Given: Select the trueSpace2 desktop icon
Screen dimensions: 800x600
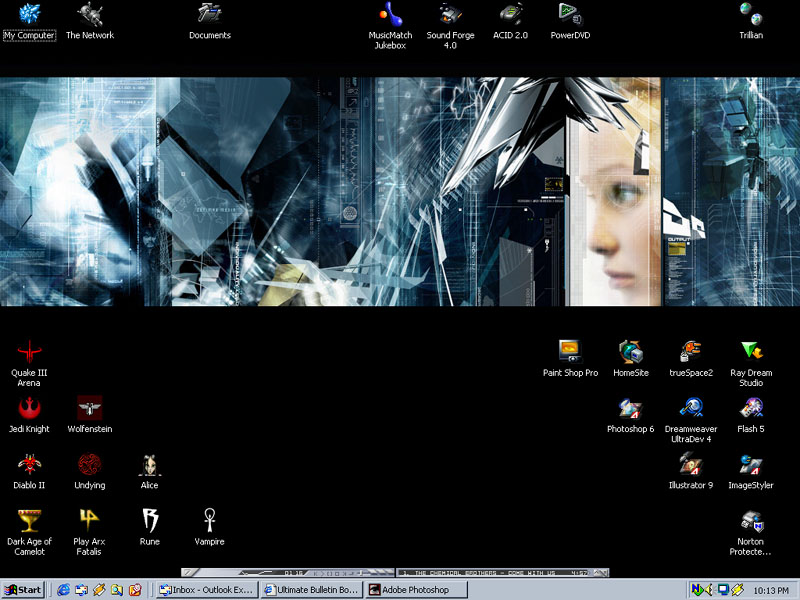Looking at the screenshot, I should click(691, 359).
